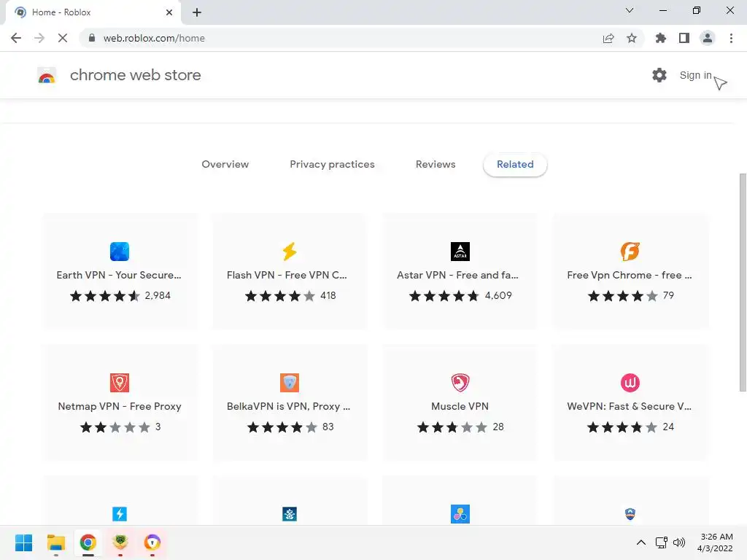Open Google Chrome taskbar icon
Viewport: 747px width, 560px height.
click(88, 542)
